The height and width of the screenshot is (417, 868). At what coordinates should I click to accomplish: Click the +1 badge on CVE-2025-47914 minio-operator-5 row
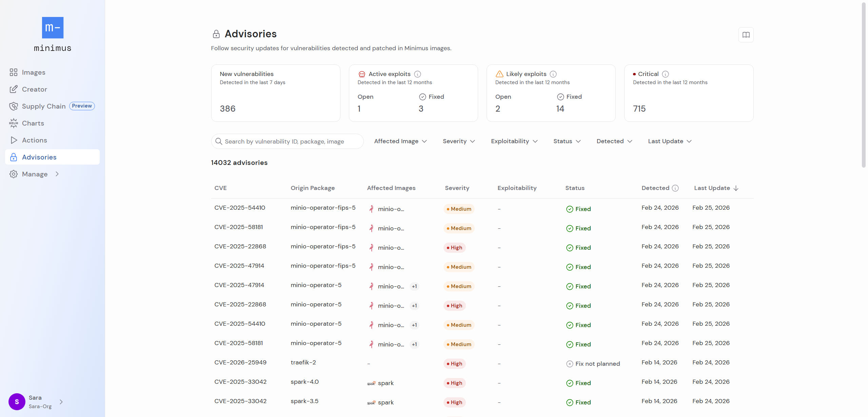[x=414, y=286]
